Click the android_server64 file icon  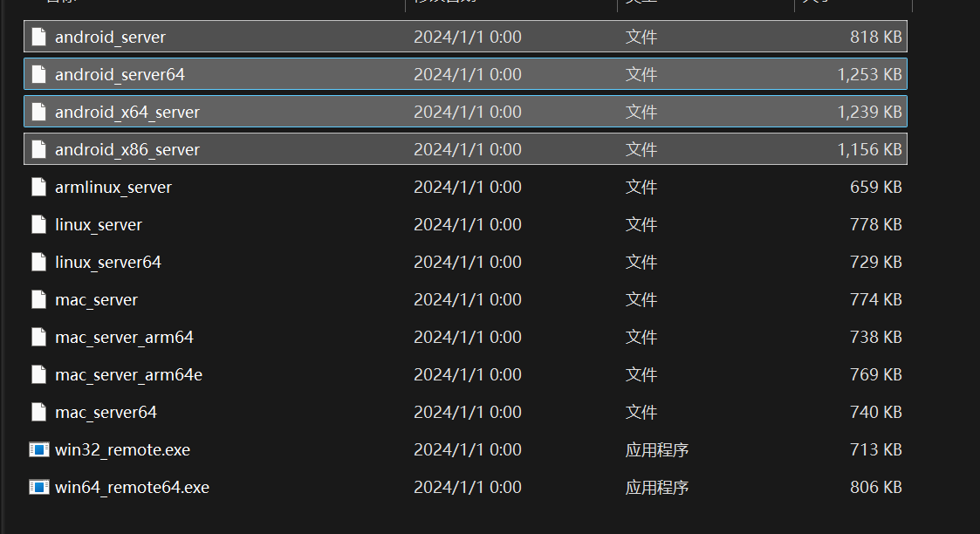coord(38,75)
